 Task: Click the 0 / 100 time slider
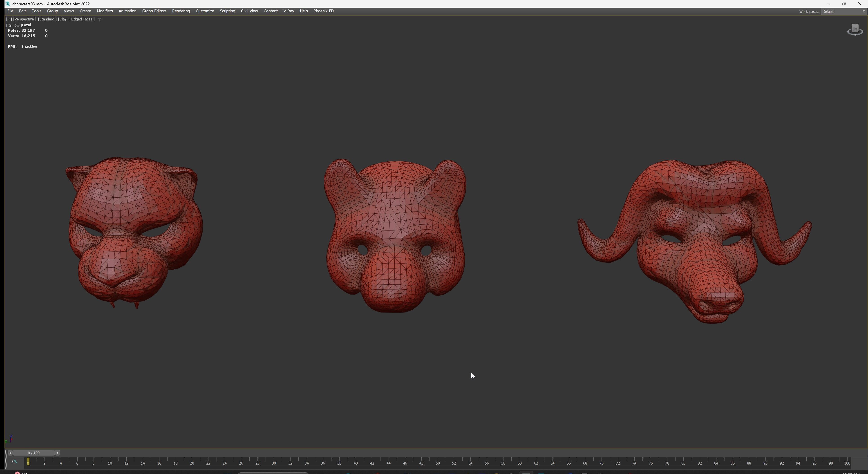[34, 453]
